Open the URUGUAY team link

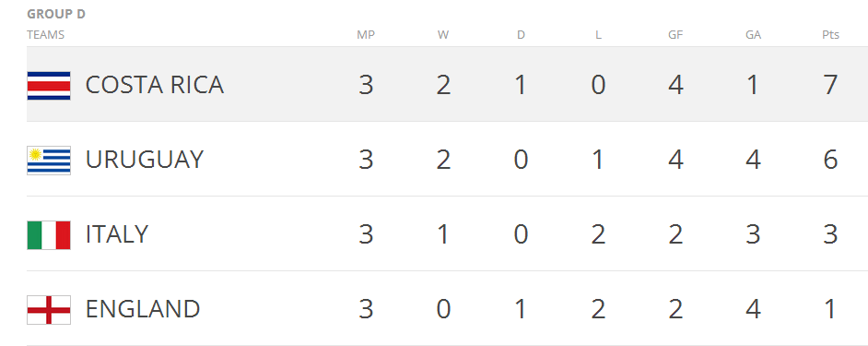(x=145, y=160)
